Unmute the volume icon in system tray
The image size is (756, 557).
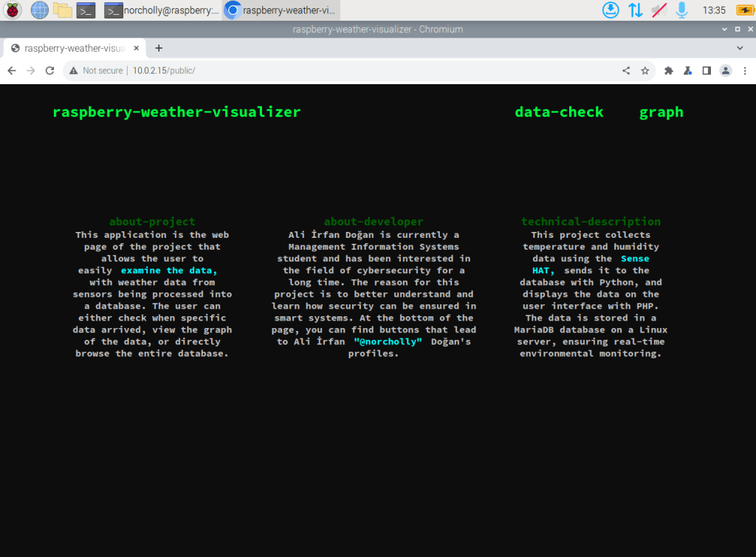pyautogui.click(x=659, y=10)
